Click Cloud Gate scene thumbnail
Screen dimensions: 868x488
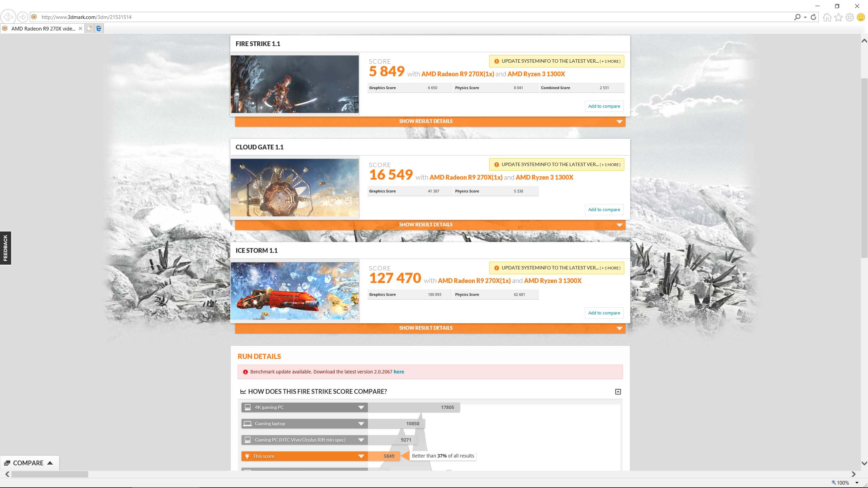click(x=295, y=187)
